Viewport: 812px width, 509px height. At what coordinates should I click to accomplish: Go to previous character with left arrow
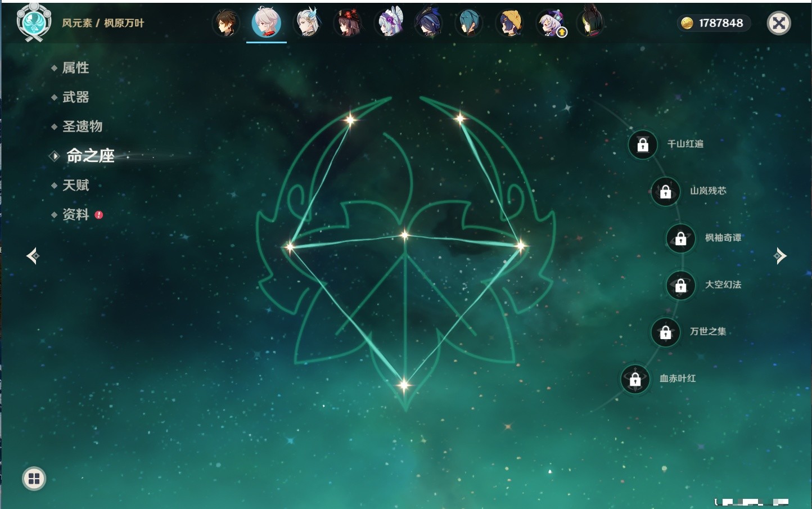33,256
